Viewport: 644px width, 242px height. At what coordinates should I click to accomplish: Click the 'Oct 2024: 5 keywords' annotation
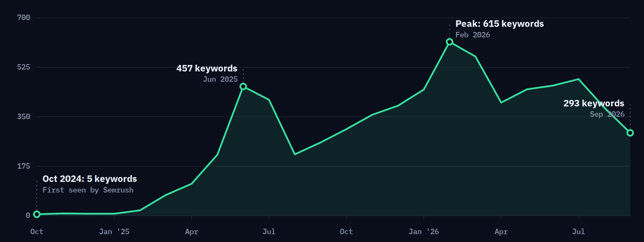pyautogui.click(x=90, y=179)
